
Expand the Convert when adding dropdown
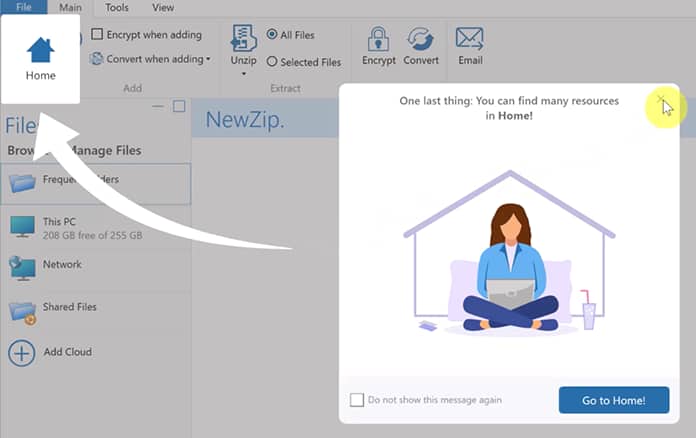click(x=208, y=59)
